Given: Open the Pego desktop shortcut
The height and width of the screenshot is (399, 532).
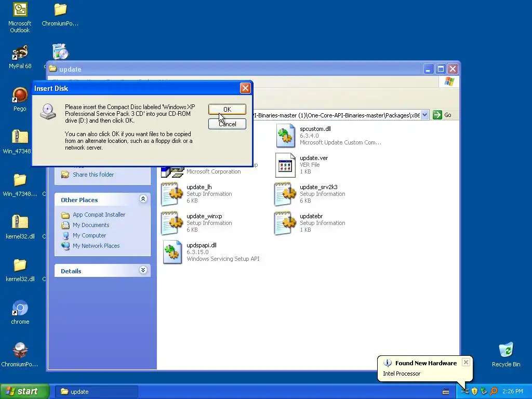Looking at the screenshot, I should click(20, 95).
